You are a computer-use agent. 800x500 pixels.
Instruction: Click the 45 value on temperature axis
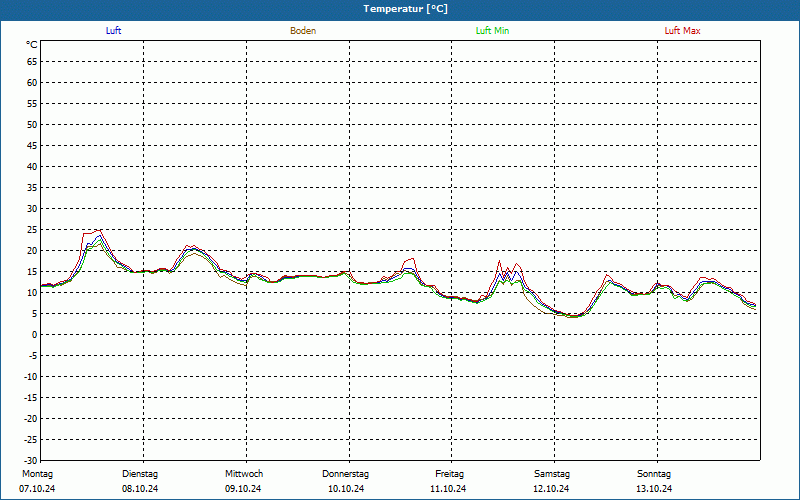click(32, 146)
